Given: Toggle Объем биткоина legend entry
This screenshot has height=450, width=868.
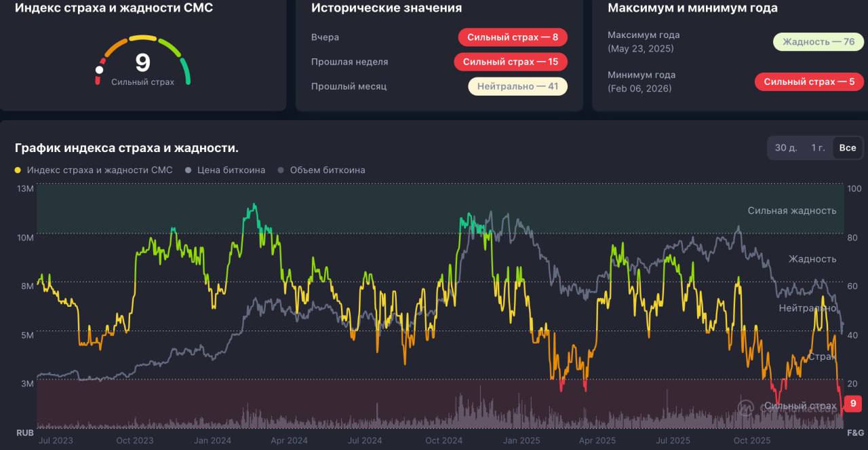Looking at the screenshot, I should pos(321,170).
